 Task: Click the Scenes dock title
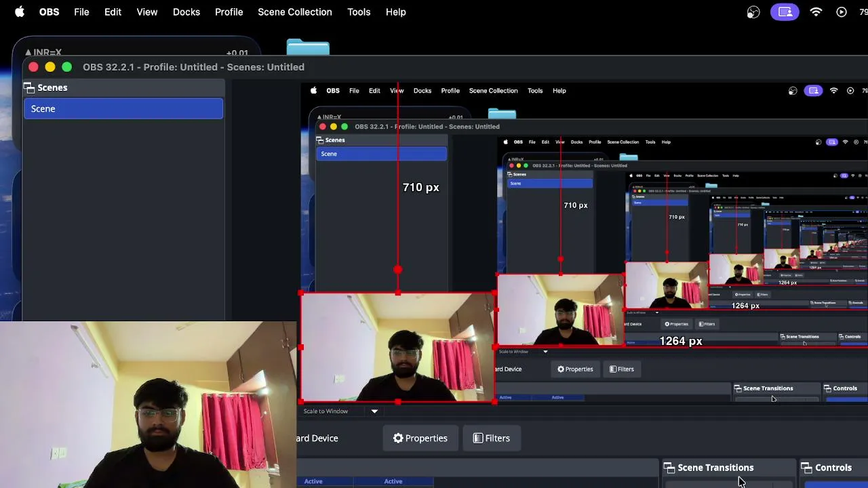pyautogui.click(x=52, y=87)
